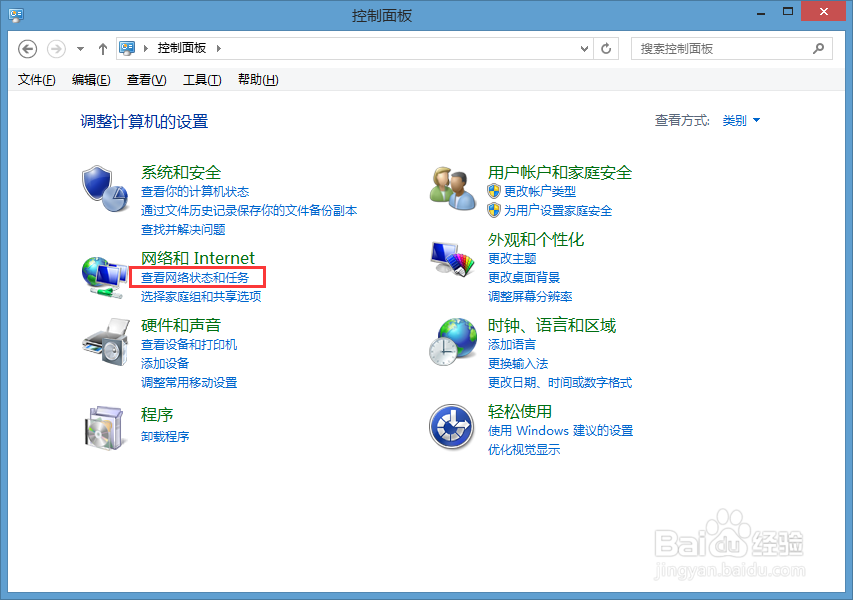Click the 硬件和声音 printer icon
The height and width of the screenshot is (600, 853).
[106, 342]
